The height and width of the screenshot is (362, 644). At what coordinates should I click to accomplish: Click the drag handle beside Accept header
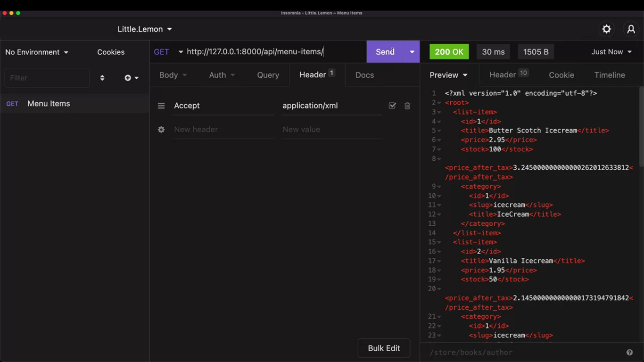pos(161,106)
